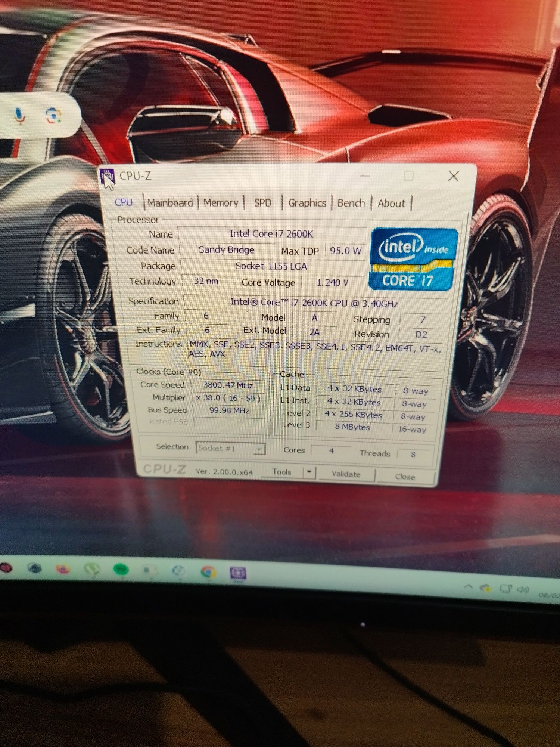Close CPU-Z with the X button
Screen dimensions: 560x747
point(454,176)
